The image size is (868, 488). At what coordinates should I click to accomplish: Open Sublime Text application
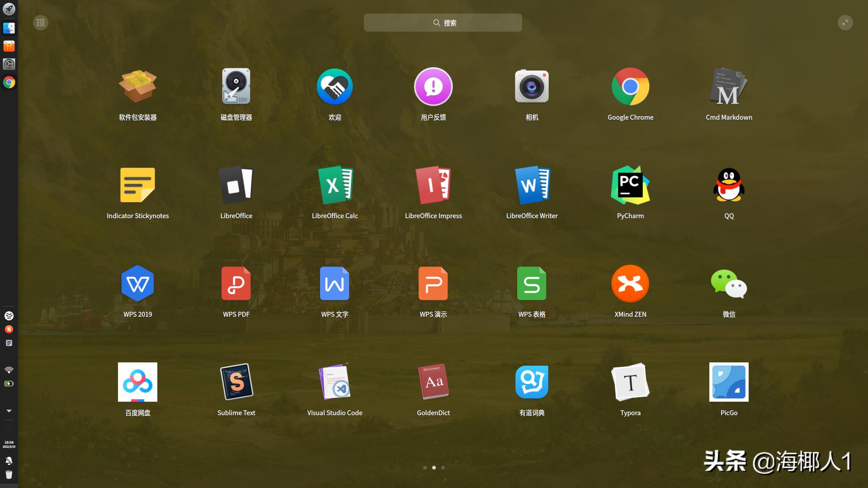click(236, 382)
